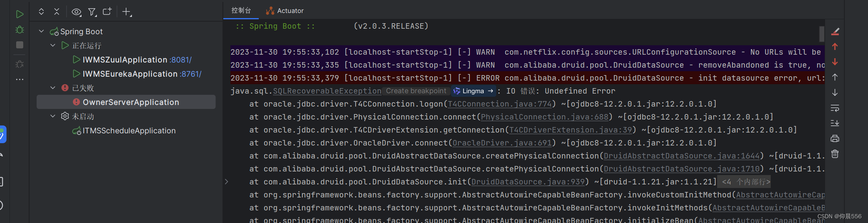This screenshot has height=223, width=868.
Task: Open T4CDriverExtension.java:39 stack link
Action: coord(571,130)
